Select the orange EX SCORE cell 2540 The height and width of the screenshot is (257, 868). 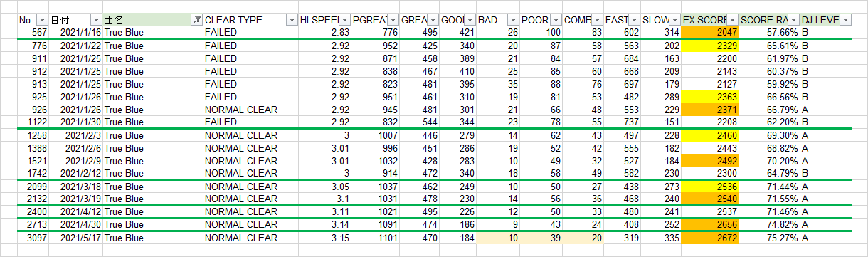pos(710,199)
